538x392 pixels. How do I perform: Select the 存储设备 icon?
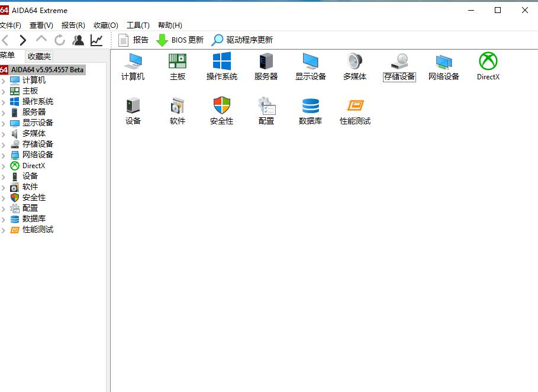coord(399,67)
